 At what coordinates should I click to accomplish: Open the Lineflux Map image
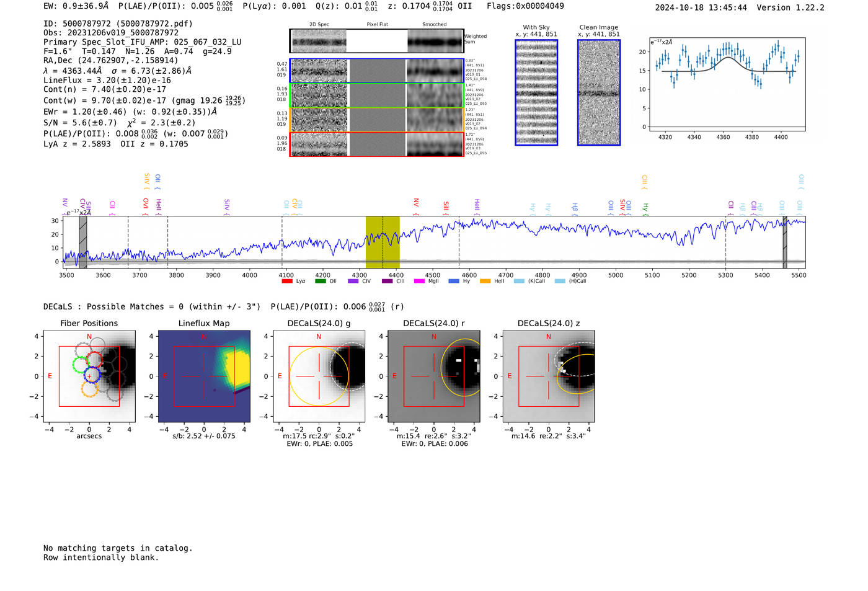[204, 376]
